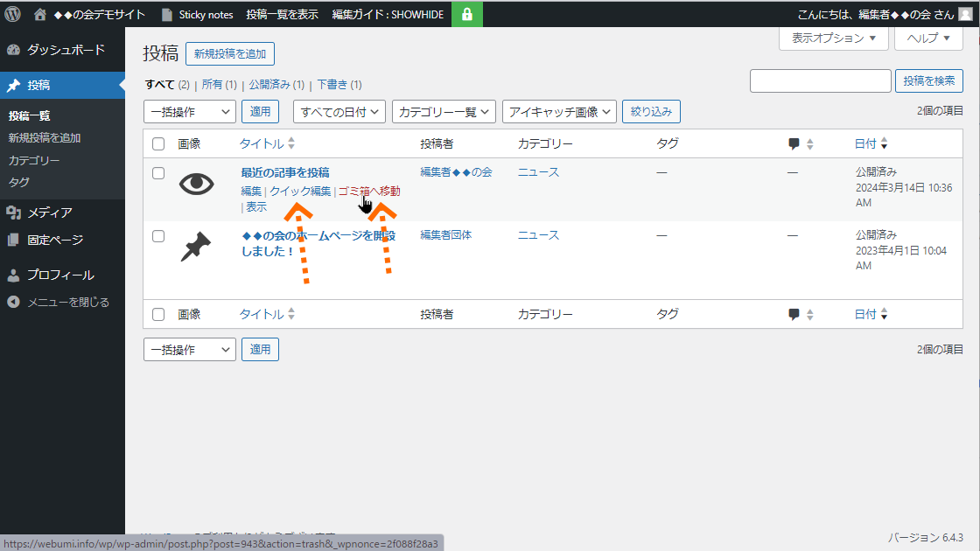
Task: Open the カテゴリー一覧 dropdown
Action: coord(444,111)
